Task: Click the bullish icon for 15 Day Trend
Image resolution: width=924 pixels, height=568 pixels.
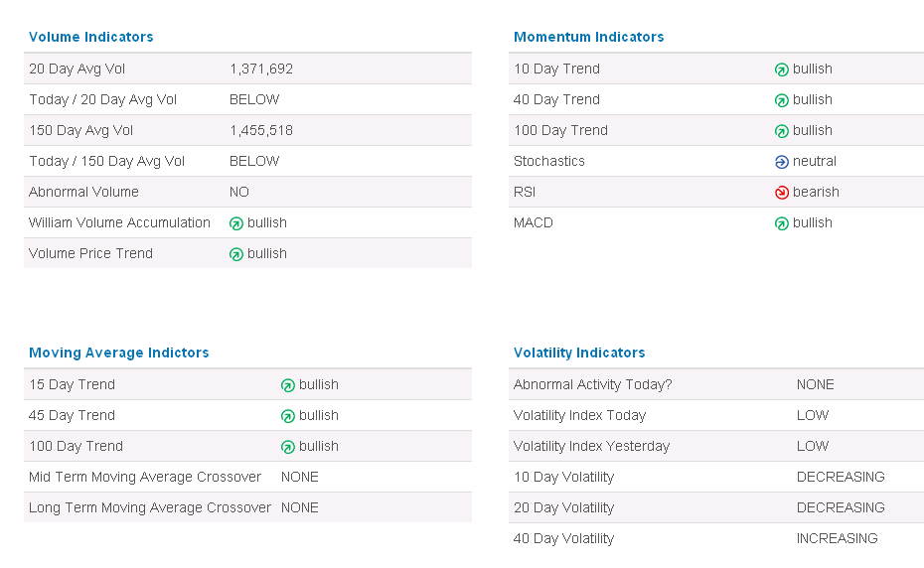Action: click(287, 385)
